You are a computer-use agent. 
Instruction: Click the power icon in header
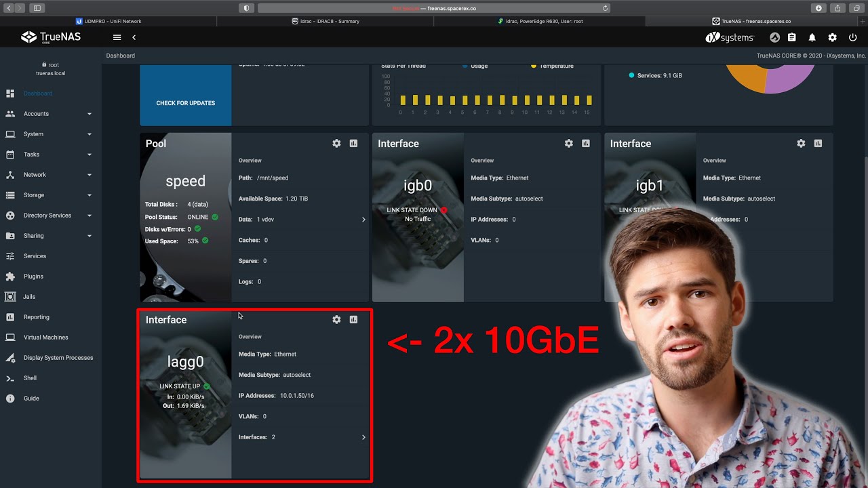click(853, 38)
